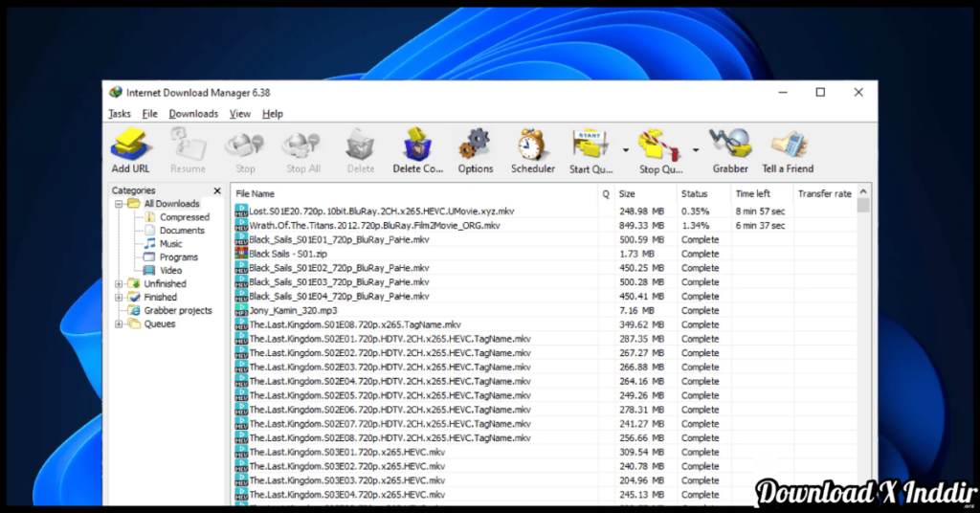This screenshot has height=513, width=980.
Task: Expand the Queues tree node
Action: click(120, 324)
